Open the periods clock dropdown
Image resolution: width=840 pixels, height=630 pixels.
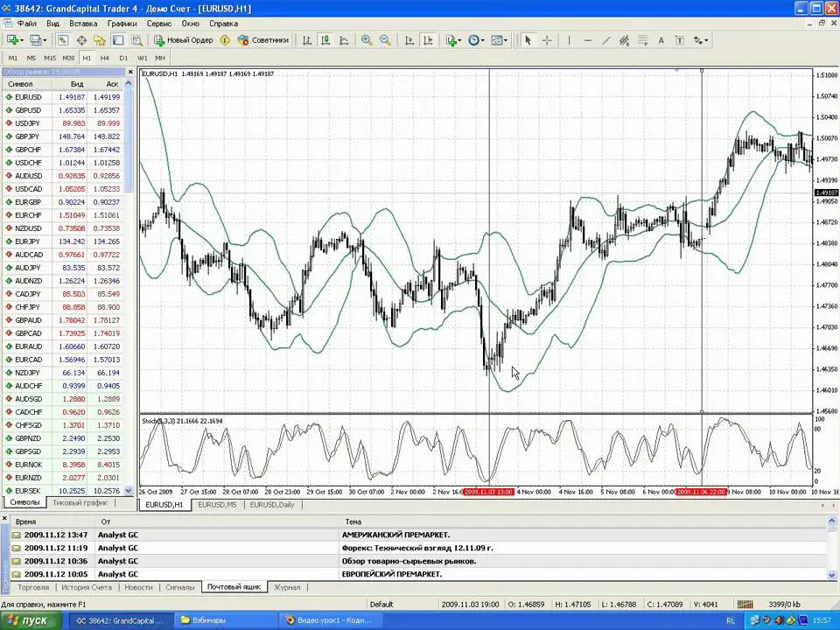(476, 40)
